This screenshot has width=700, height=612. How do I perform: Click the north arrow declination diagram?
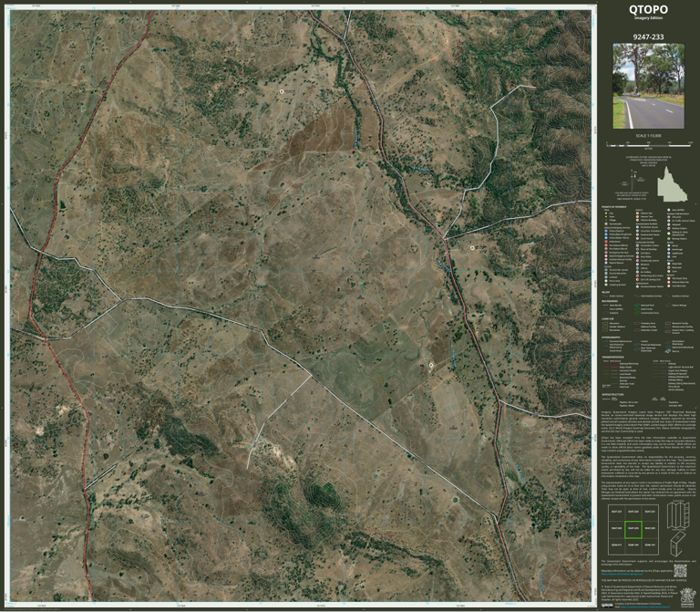[x=633, y=181]
